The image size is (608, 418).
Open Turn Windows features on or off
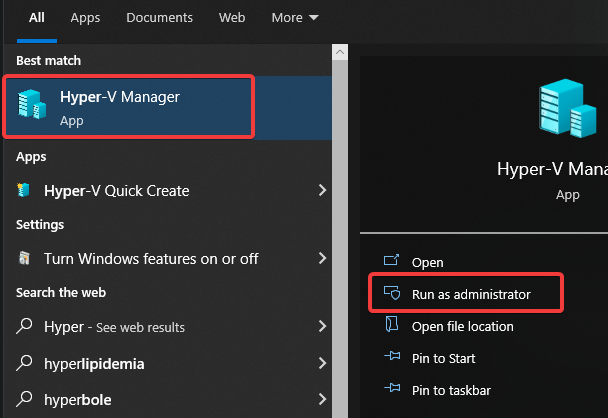[168, 259]
